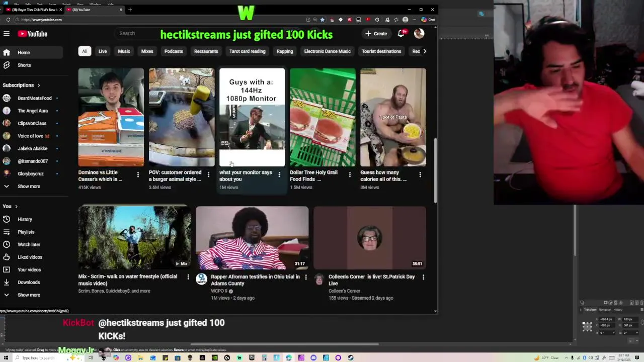Click the bookmark star in address bar

[323, 20]
